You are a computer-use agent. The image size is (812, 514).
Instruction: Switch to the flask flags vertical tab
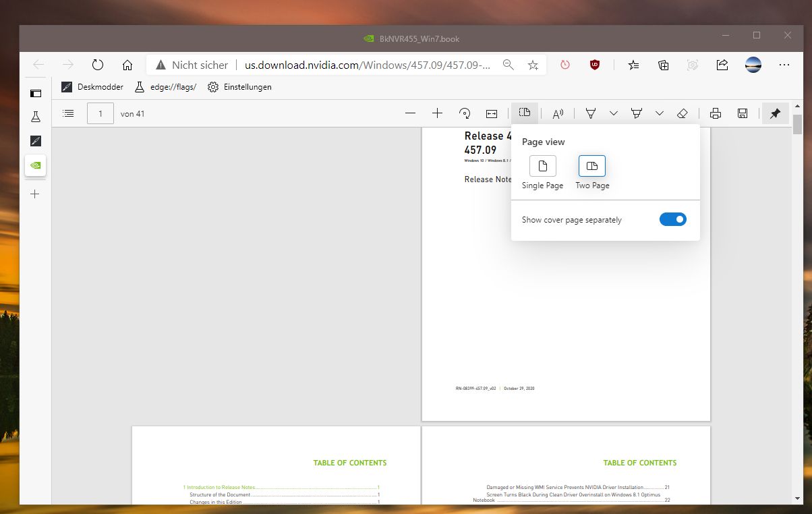[36, 117]
